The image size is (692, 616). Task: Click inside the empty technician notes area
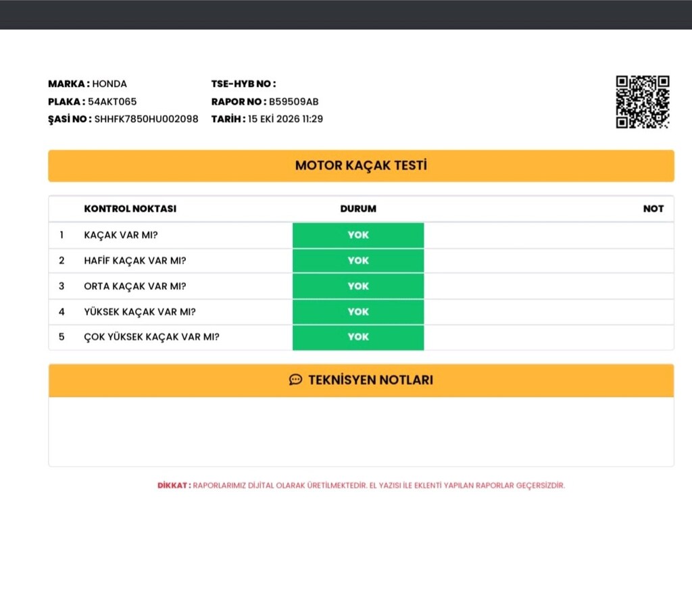(x=361, y=431)
